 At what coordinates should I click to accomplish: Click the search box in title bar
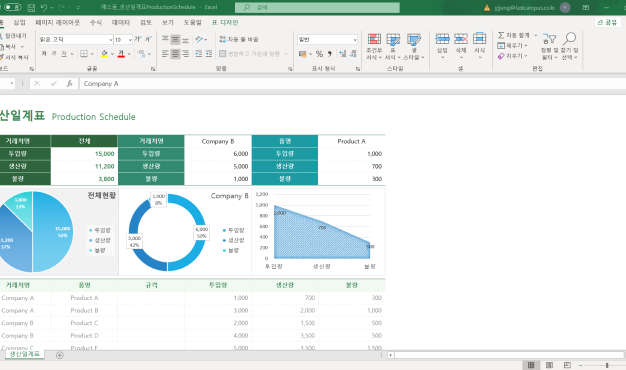pyautogui.click(x=317, y=8)
